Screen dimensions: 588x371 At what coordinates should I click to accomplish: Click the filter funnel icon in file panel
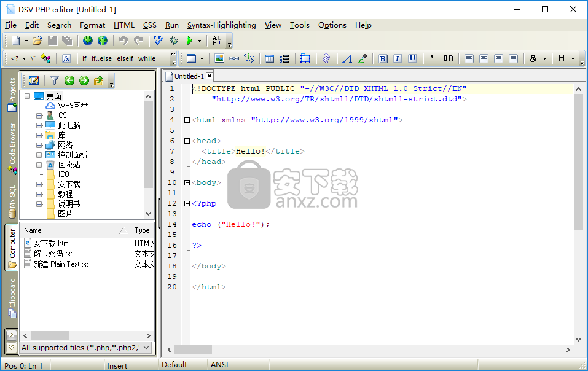[54, 80]
